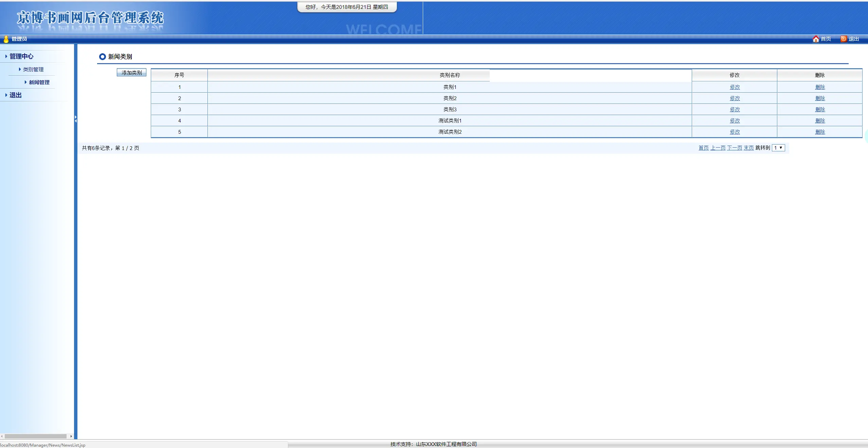The height and width of the screenshot is (448, 868).
Task: Jump to 末页 in pagination
Action: 748,148
